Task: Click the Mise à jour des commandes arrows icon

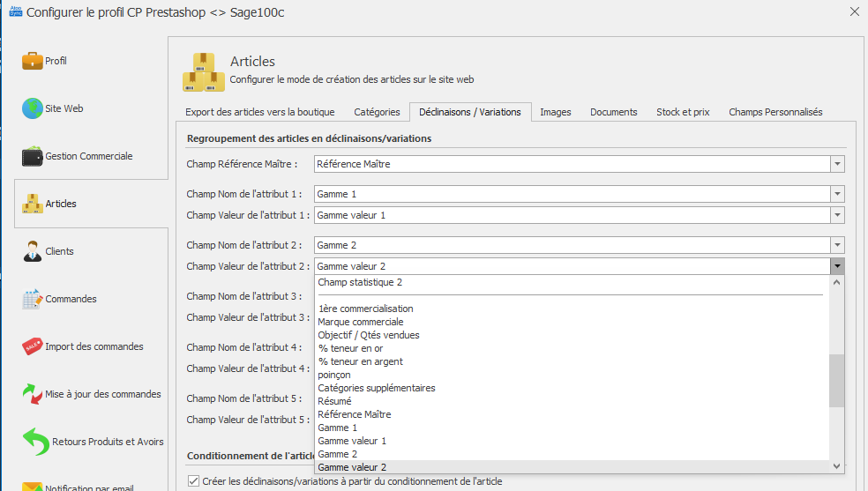Action: tap(32, 394)
